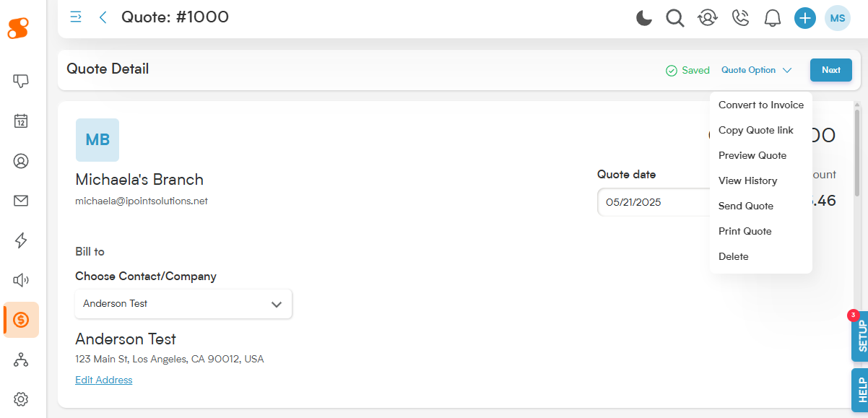
Task: Open the mail envelope sidebar icon
Action: [x=21, y=201]
